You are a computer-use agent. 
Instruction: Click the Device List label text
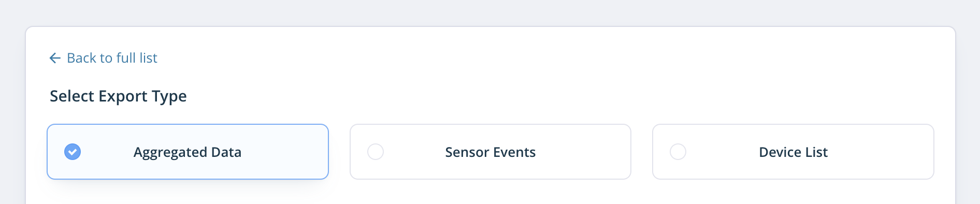coord(793,152)
